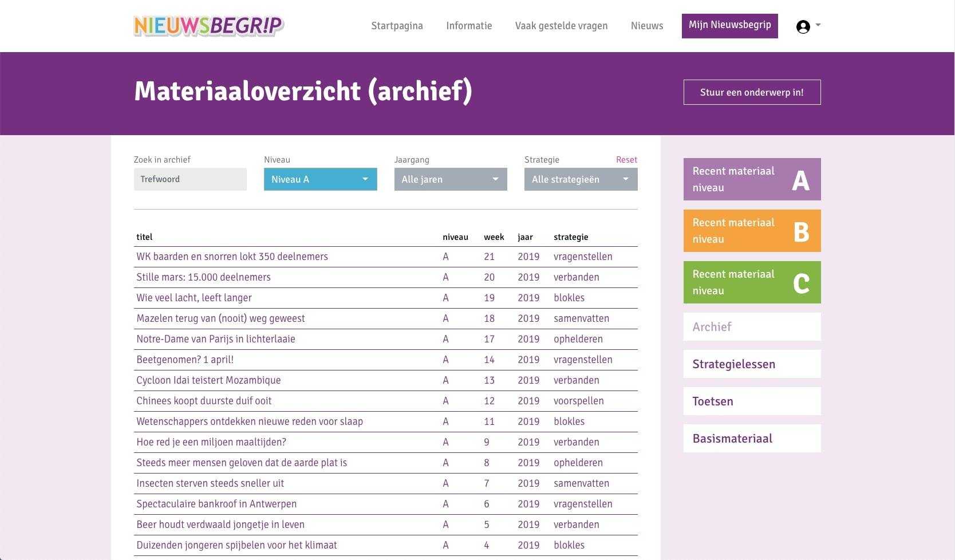Open Recent materiaal niveau A tile
This screenshot has height=560, width=955.
[x=752, y=179]
